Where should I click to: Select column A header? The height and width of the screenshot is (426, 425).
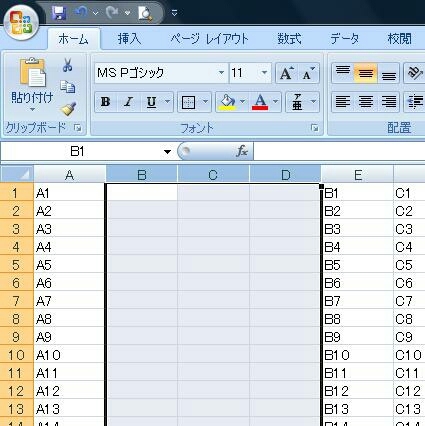point(69,174)
